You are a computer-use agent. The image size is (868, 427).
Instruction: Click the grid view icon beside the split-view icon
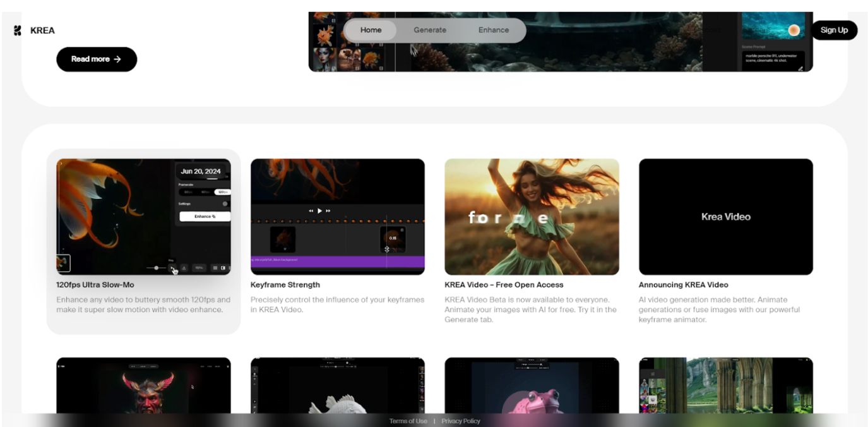pyautogui.click(x=215, y=268)
